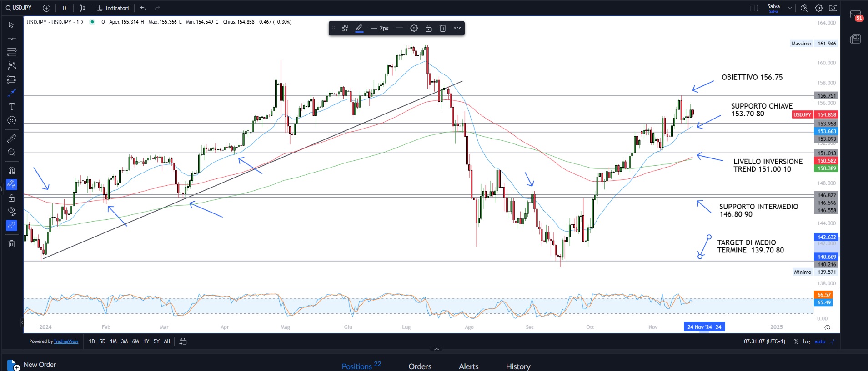Take a chart snapshot with camera icon
The width and height of the screenshot is (868, 371).
833,8
